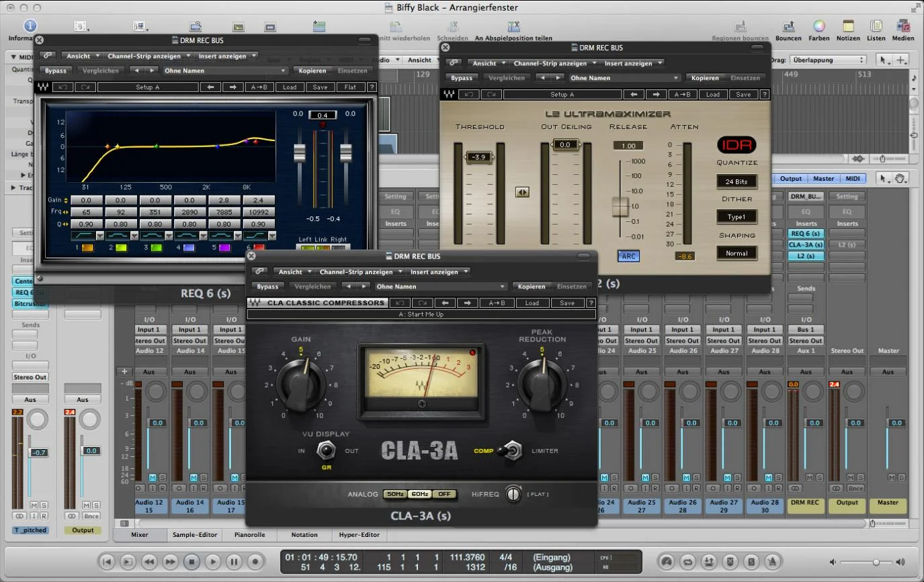
Task: Toggle the ARC button in the L2 Ultramaximizer
Action: click(x=628, y=256)
